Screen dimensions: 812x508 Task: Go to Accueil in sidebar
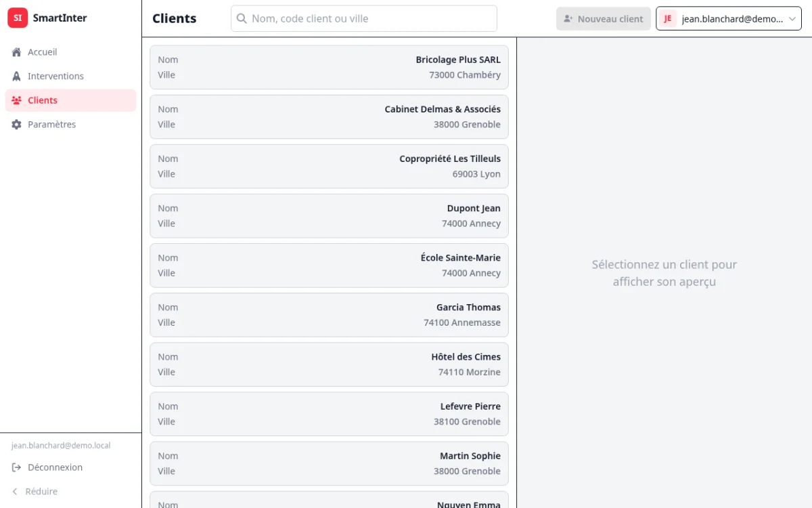(x=71, y=52)
